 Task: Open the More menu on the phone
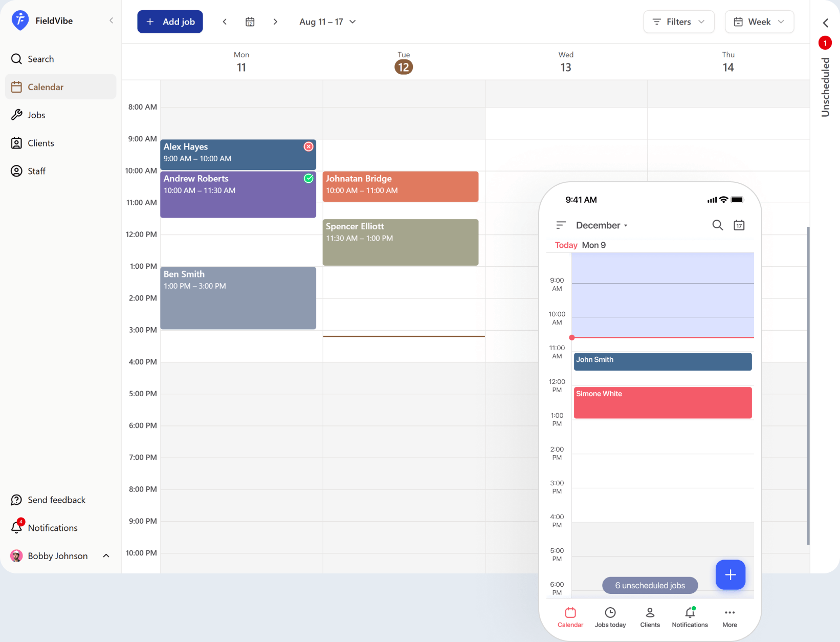pos(730,616)
